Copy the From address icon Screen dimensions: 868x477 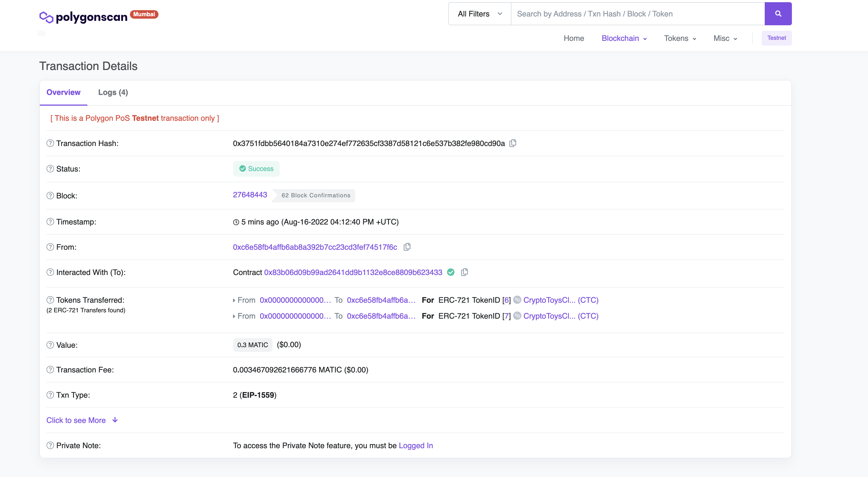[x=407, y=247]
